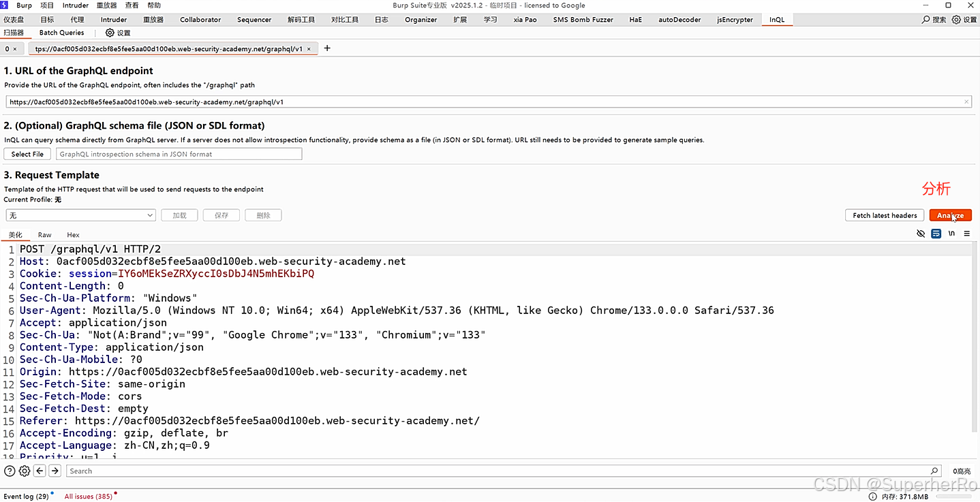Open the 扩展 extensions tab
980x502 pixels.
coord(460,20)
